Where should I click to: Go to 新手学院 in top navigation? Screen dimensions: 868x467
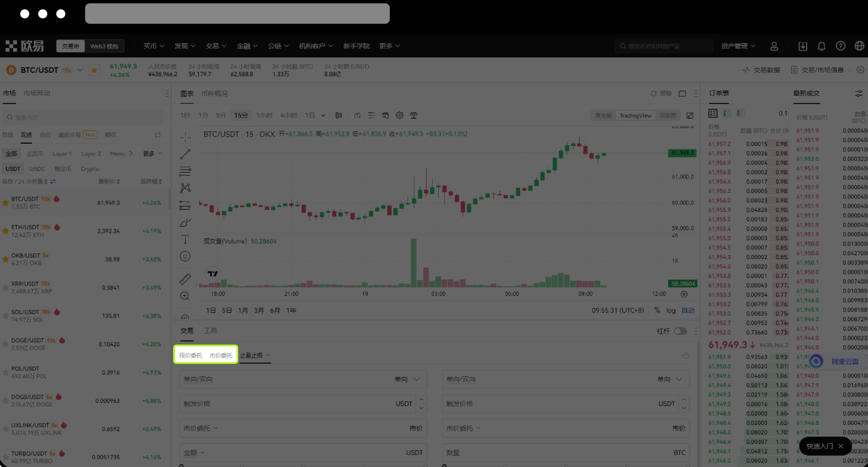[x=356, y=46]
